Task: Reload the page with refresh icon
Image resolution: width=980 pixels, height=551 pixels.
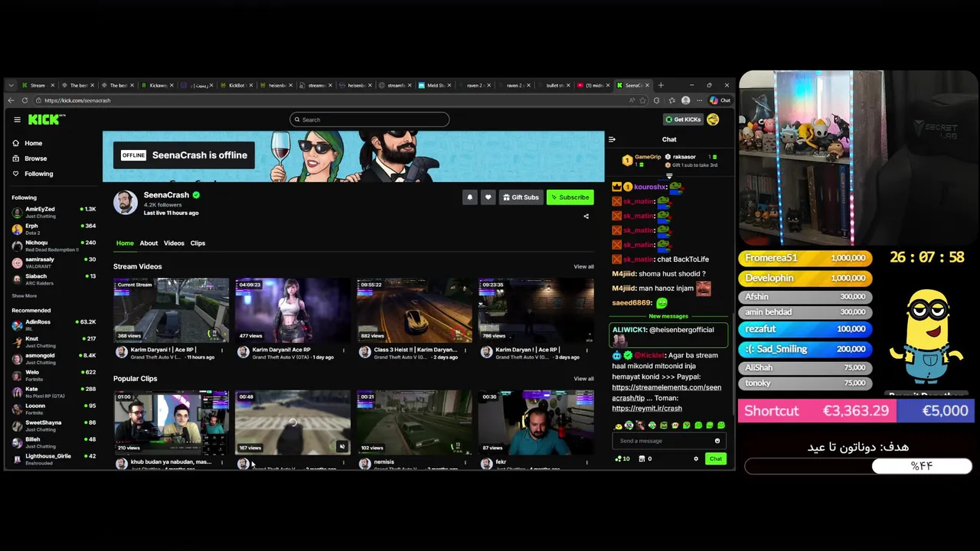Action: (25, 100)
